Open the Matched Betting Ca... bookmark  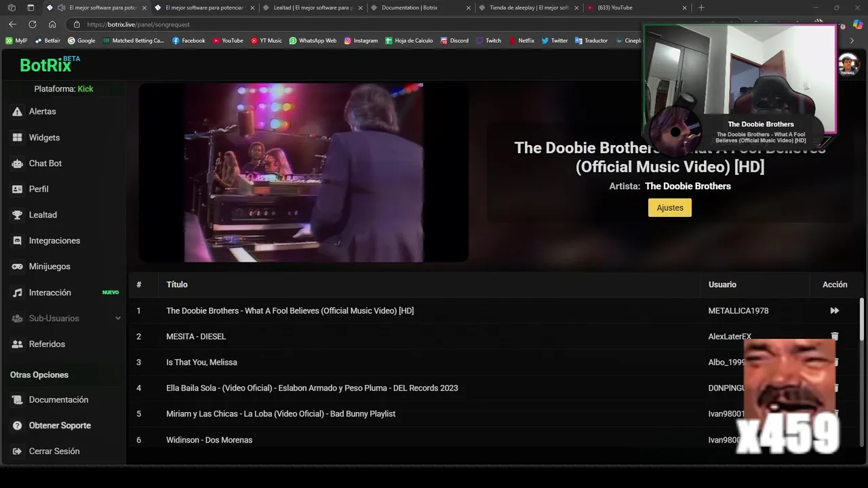click(x=134, y=41)
